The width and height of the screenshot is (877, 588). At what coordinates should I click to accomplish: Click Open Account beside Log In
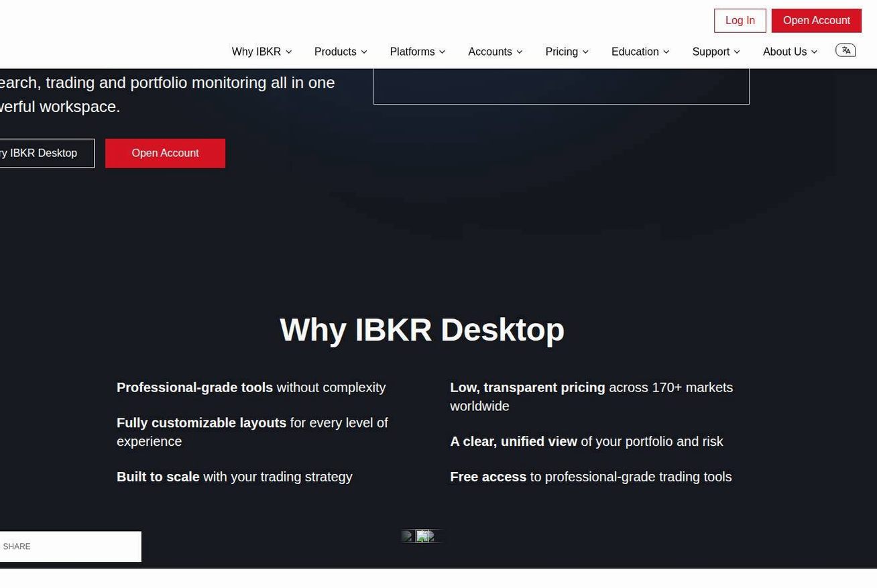click(x=817, y=21)
